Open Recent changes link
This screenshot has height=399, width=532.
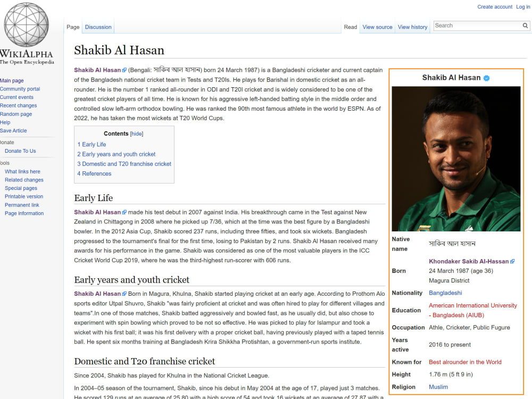[18, 105]
